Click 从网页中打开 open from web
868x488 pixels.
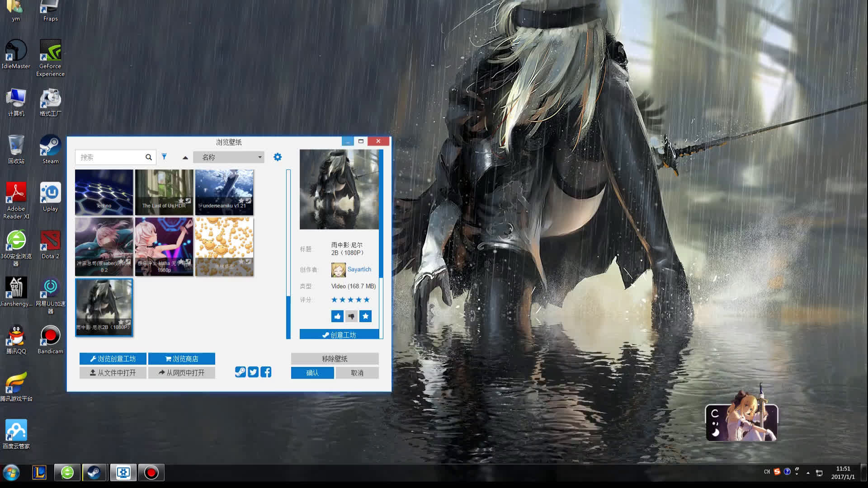[181, 373]
